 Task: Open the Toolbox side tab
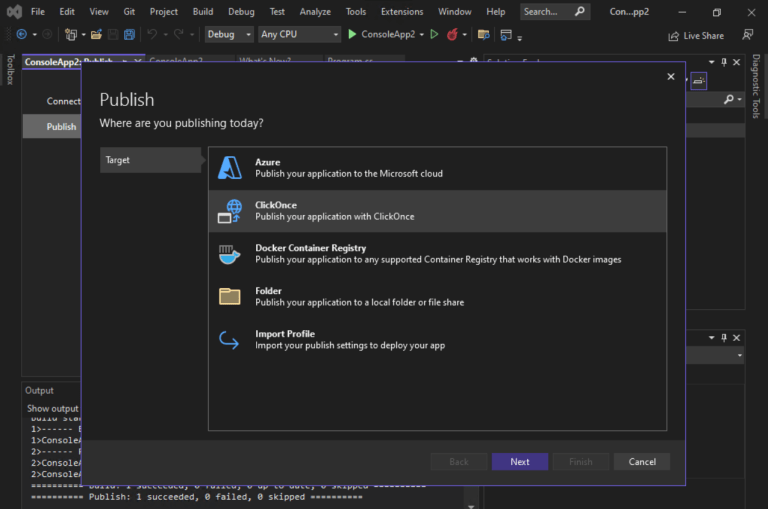pyautogui.click(x=10, y=70)
